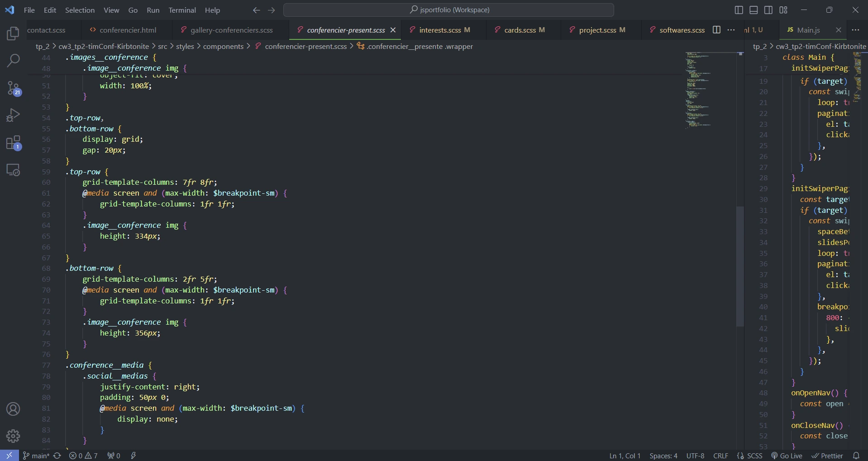Image resolution: width=868 pixels, height=461 pixels.
Task: Open Run and Debug view
Action: (x=13, y=115)
